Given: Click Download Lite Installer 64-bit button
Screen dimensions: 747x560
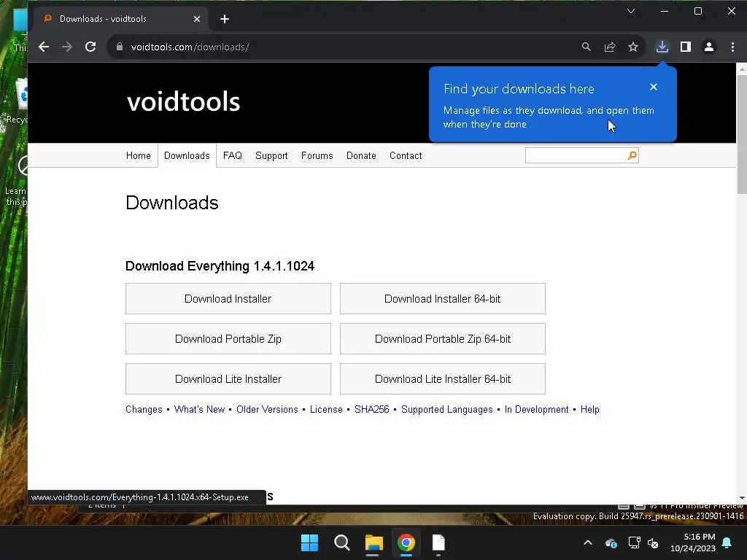Looking at the screenshot, I should coord(443,378).
